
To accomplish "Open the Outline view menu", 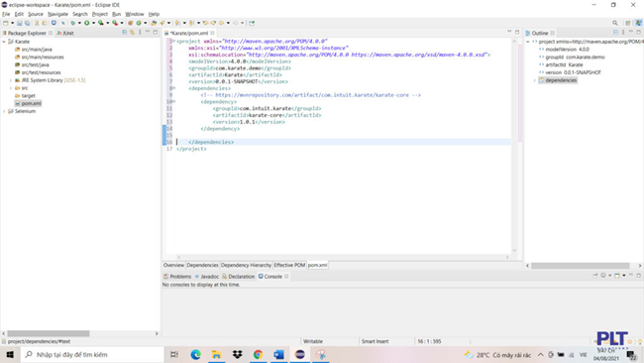I will (623, 32).
